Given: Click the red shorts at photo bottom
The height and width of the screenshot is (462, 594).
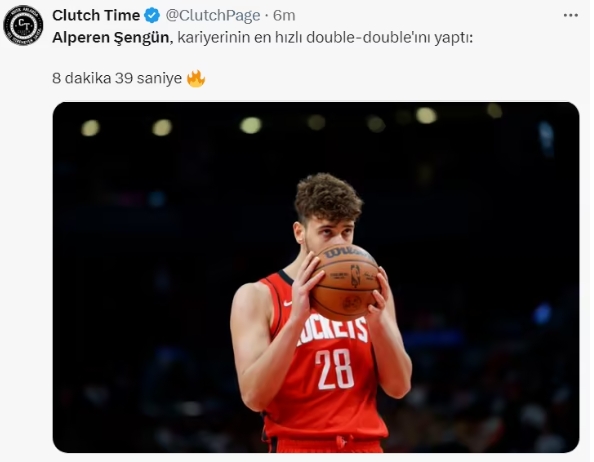Looking at the screenshot, I should tap(327, 445).
